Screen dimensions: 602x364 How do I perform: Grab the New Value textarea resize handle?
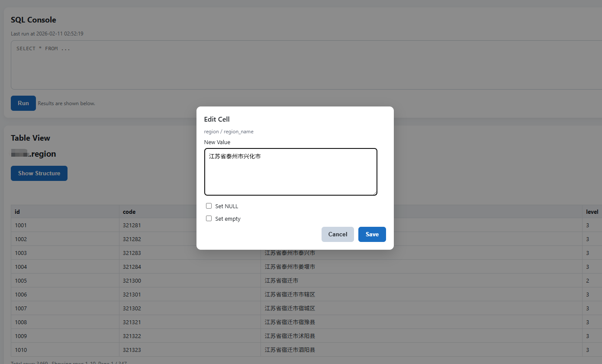click(375, 193)
